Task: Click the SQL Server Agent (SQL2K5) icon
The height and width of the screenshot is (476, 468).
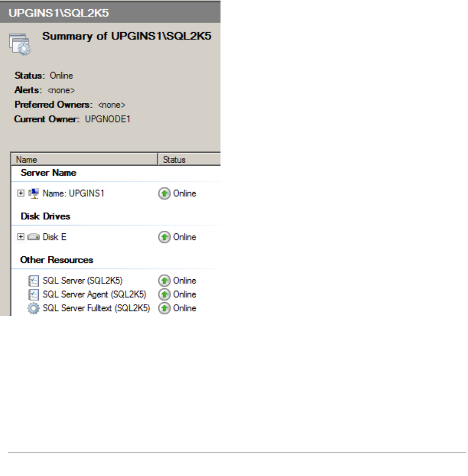Action: tap(34, 295)
